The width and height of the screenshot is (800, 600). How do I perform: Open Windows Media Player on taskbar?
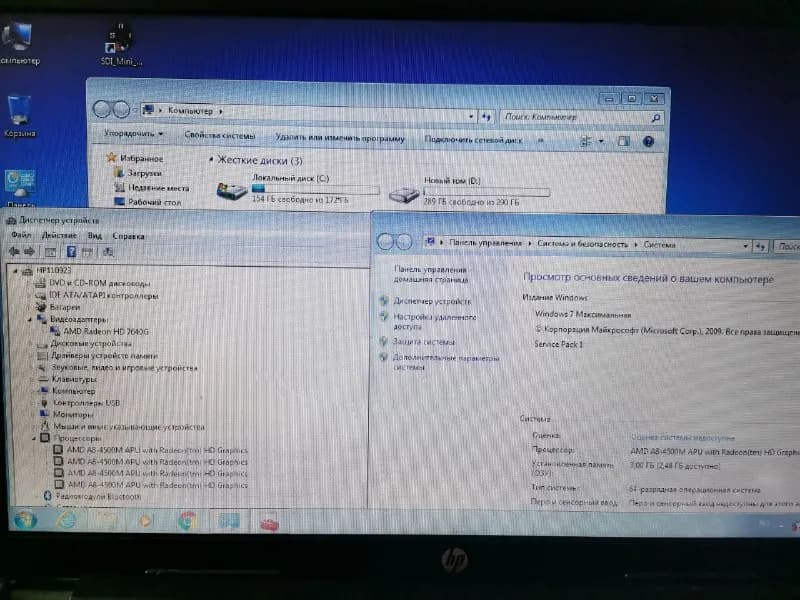pyautogui.click(x=145, y=520)
